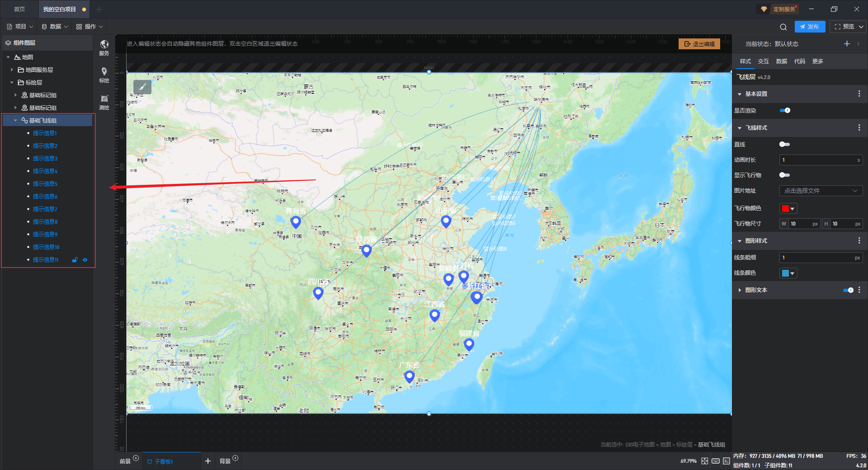
Task: Open the 图片地址 file dropdown
Action: (821, 191)
